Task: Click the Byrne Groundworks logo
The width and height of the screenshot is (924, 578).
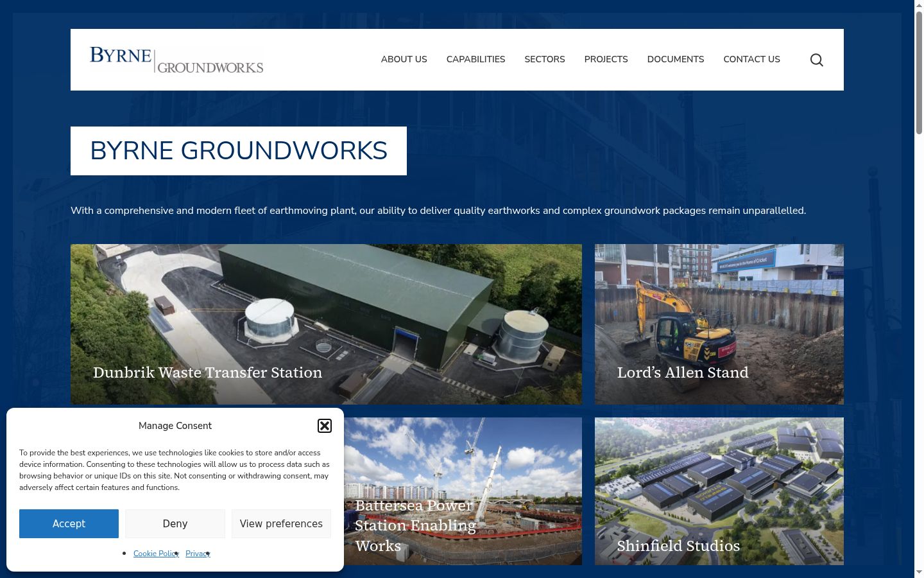Action: [176, 60]
